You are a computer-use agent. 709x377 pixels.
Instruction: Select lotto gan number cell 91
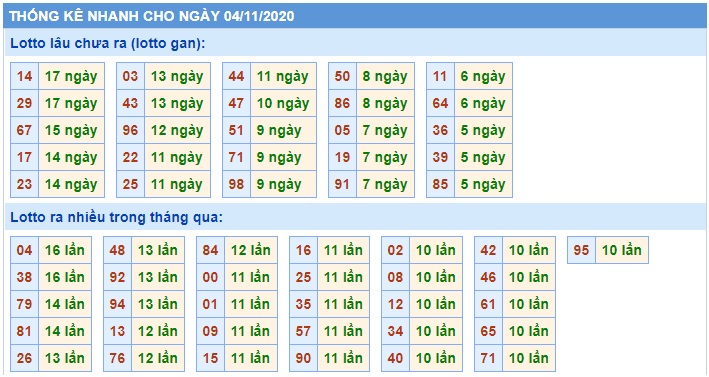pos(342,184)
